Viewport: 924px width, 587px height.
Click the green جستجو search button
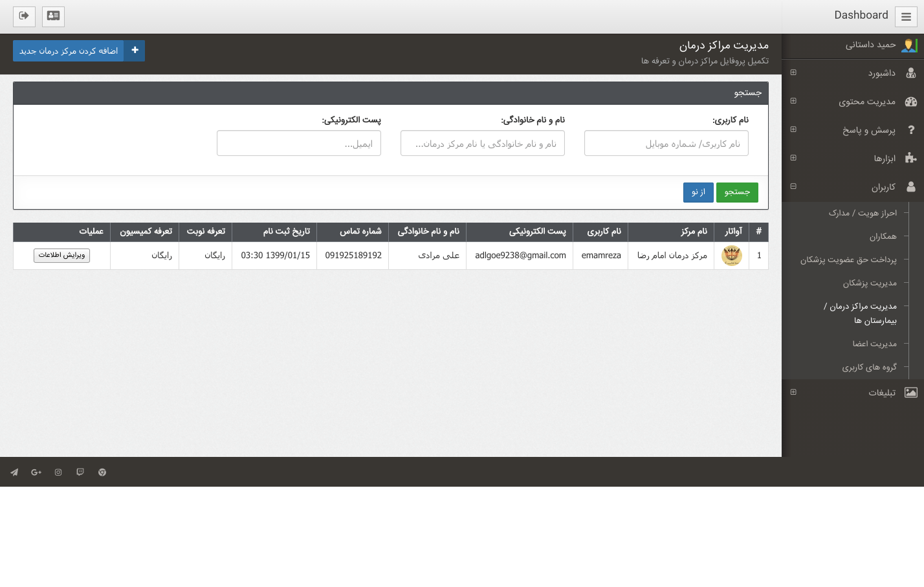[x=737, y=192]
